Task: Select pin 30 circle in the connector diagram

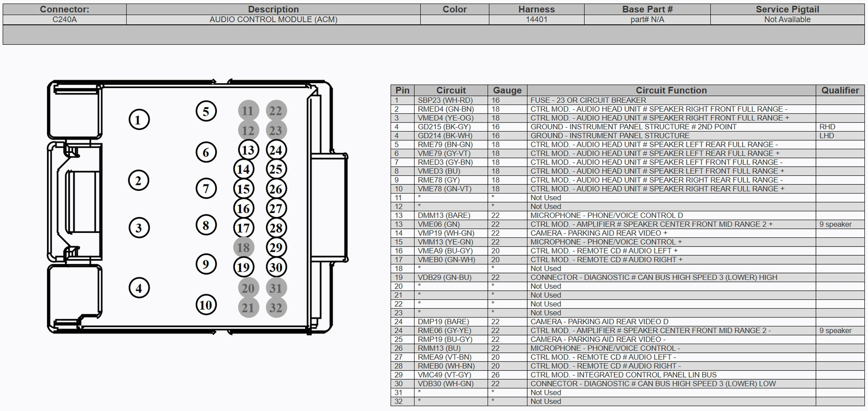Action: 276,267
